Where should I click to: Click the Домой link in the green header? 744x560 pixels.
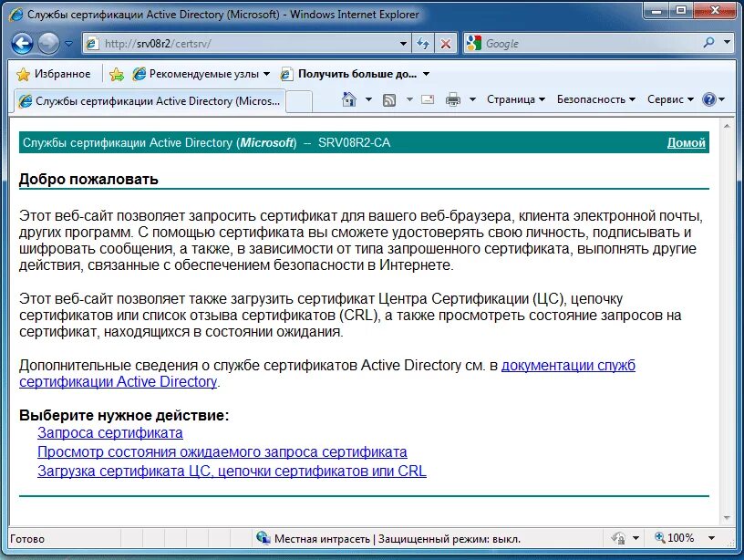click(687, 142)
